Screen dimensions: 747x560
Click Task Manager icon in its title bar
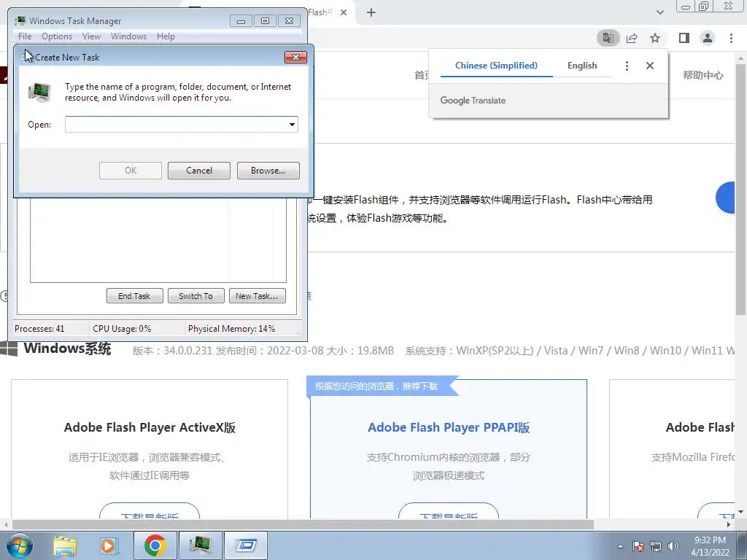tap(20, 21)
